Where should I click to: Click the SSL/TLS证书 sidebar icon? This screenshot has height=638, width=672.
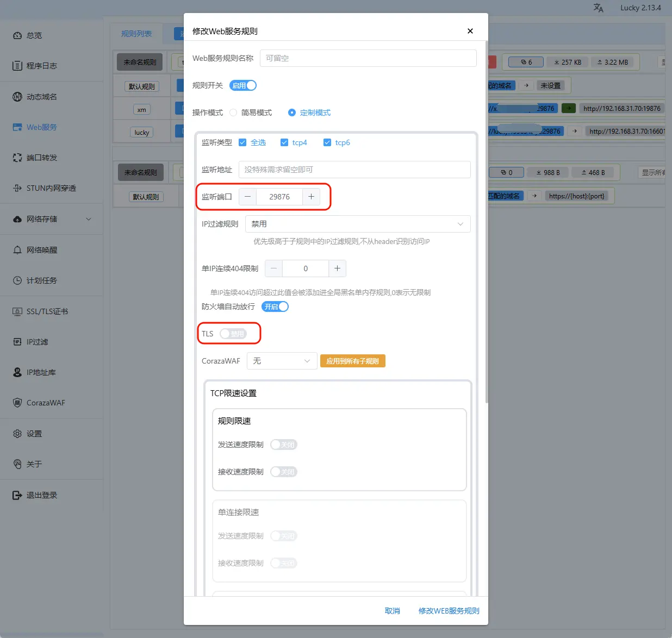pyautogui.click(x=17, y=311)
